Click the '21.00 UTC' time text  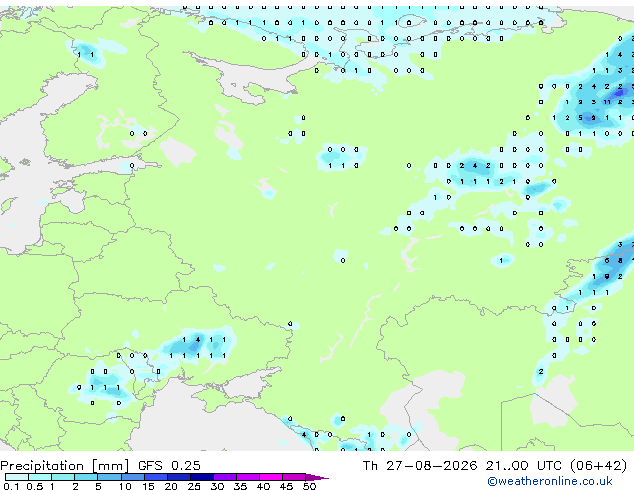coord(523,465)
